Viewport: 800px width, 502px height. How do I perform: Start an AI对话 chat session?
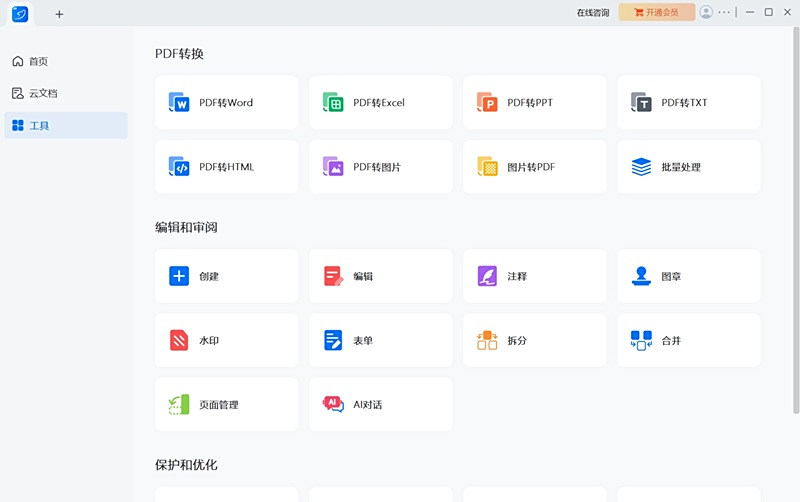tap(380, 405)
